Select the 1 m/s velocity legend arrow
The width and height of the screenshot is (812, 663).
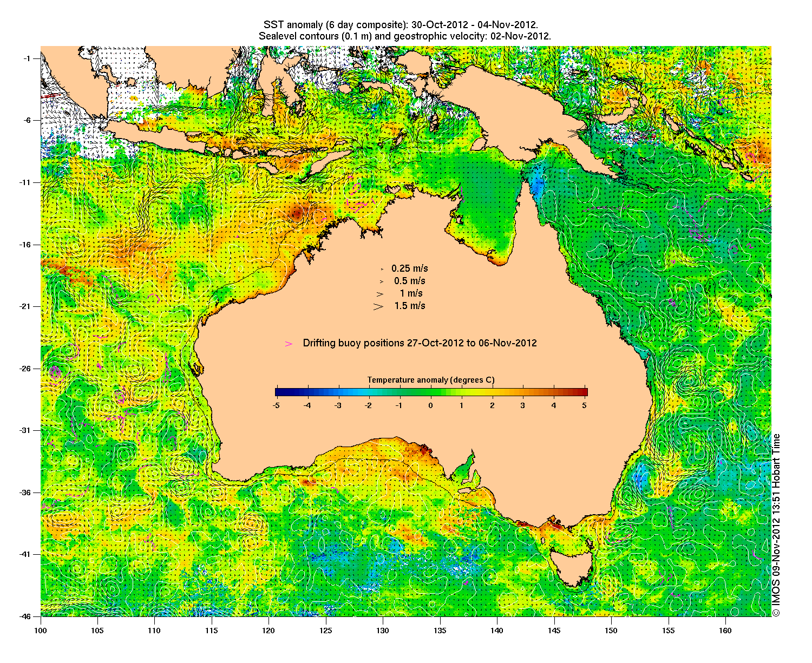pyautogui.click(x=381, y=294)
